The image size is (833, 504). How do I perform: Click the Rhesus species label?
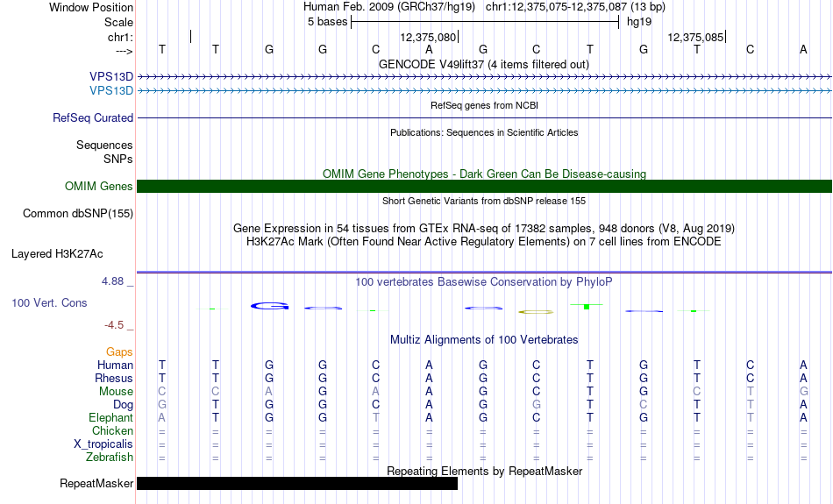114,378
